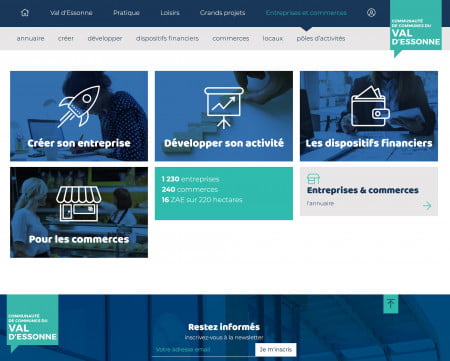
Task: Focus the Votre adresse email field
Action: click(203, 350)
